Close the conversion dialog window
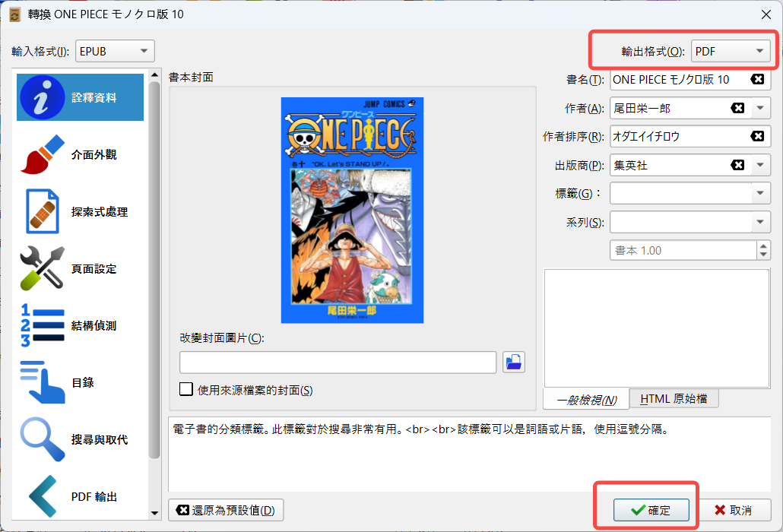The image size is (783, 532). [x=766, y=14]
